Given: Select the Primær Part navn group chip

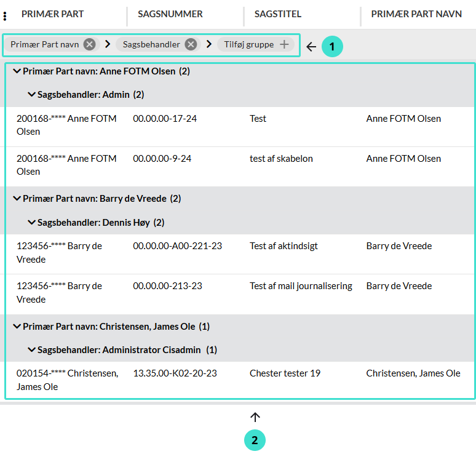Looking at the screenshot, I should tap(44, 44).
